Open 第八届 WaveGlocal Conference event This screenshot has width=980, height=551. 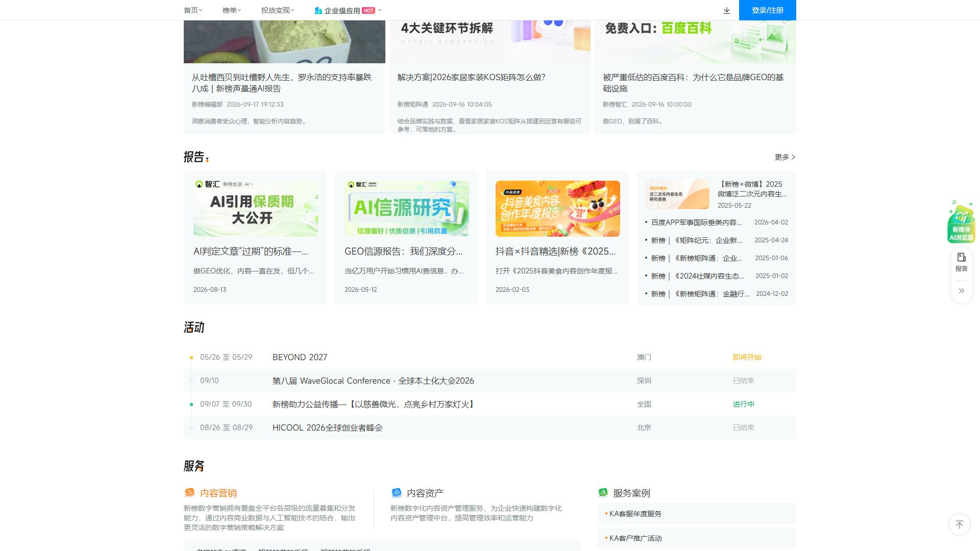(490, 381)
